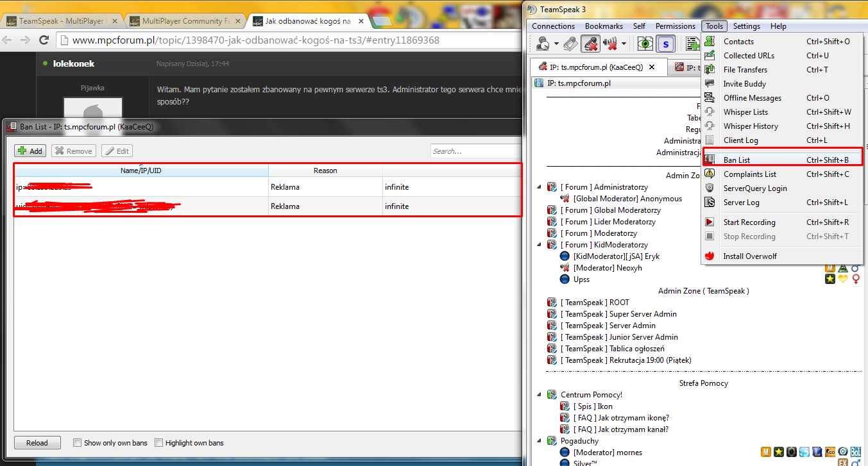Click the green star badge next to Upss

(830, 279)
